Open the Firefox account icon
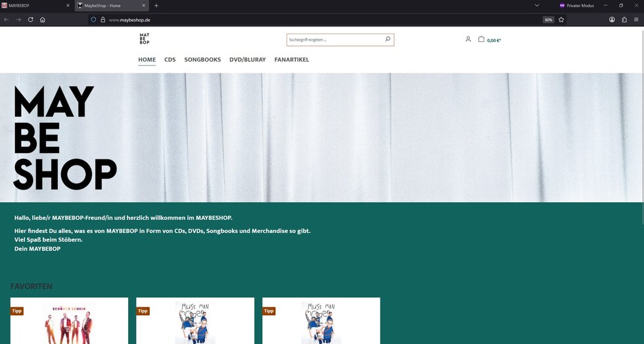Screen dimensions: 644x344 click(612, 20)
